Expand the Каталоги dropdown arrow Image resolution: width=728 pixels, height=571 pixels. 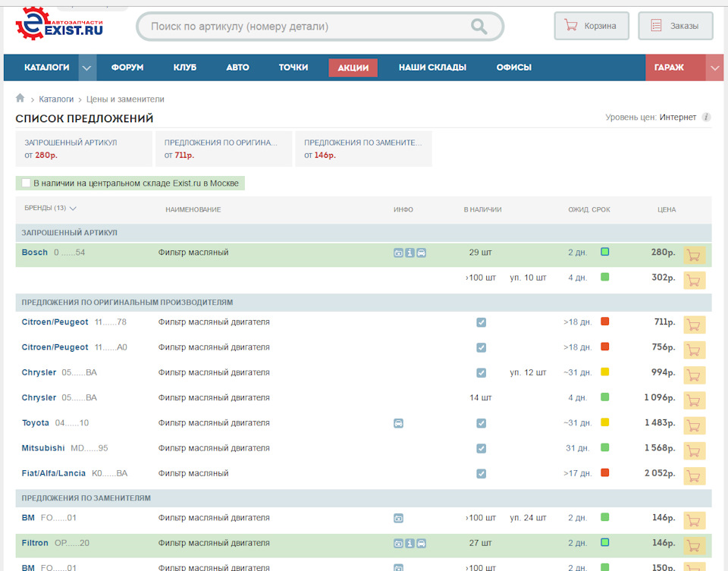point(88,67)
